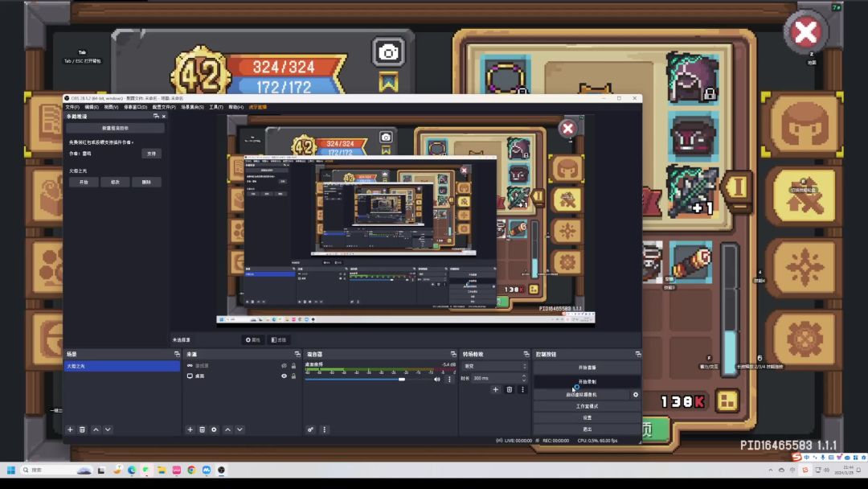Image resolution: width=868 pixels, height=489 pixels.
Task: Click the add scene plus icon
Action: [70, 429]
